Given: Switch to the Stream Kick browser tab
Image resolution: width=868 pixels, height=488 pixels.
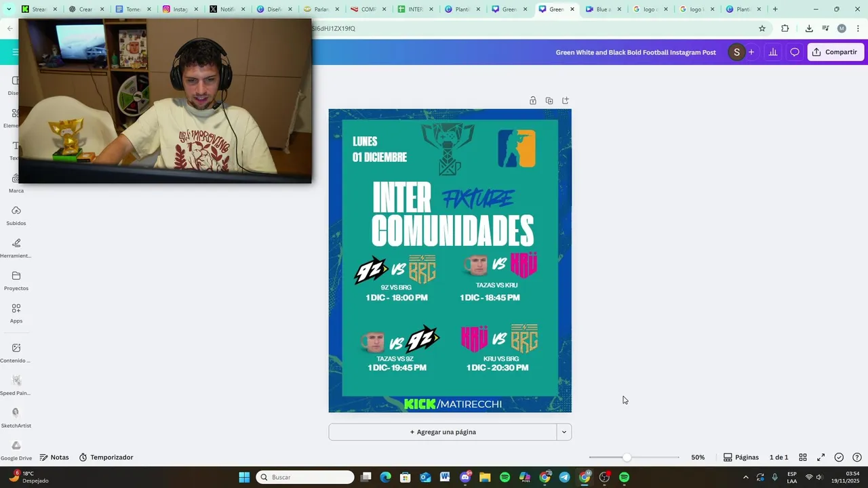Looking at the screenshot, I should click(39, 9).
